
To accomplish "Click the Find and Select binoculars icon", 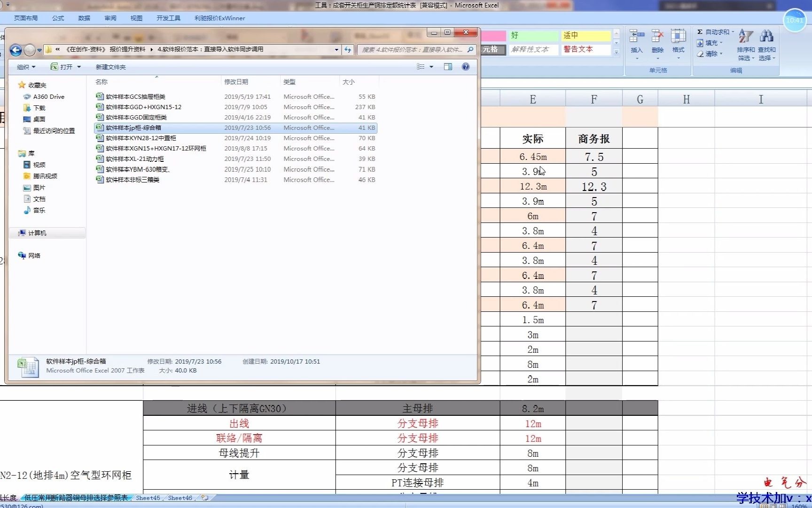I will pos(766,36).
